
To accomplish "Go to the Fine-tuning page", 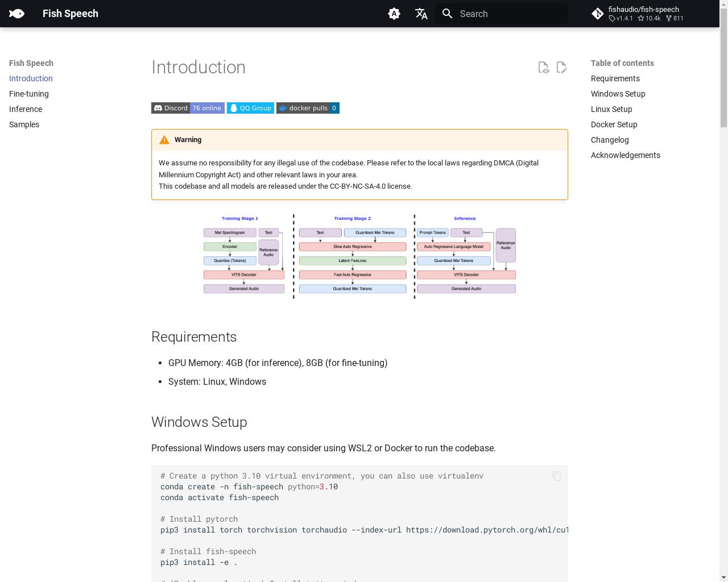I will coord(29,94).
